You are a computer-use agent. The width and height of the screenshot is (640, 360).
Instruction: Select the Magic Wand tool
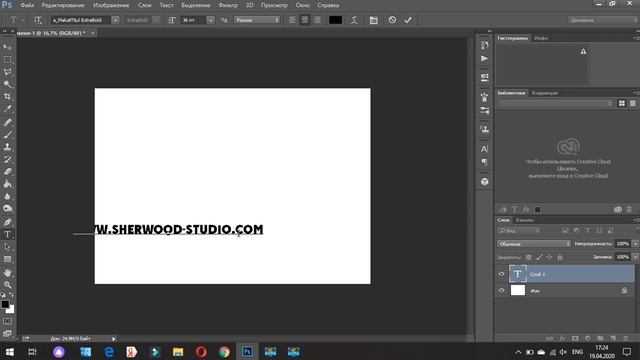pos(7,84)
